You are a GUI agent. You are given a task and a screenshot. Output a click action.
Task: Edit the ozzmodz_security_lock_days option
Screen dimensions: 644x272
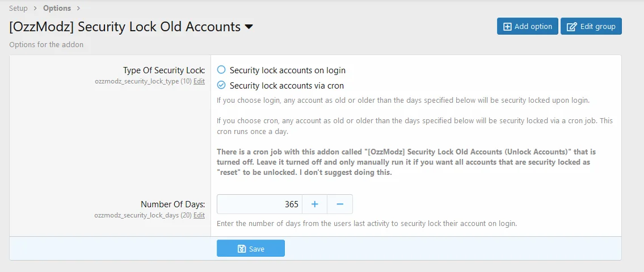click(199, 215)
